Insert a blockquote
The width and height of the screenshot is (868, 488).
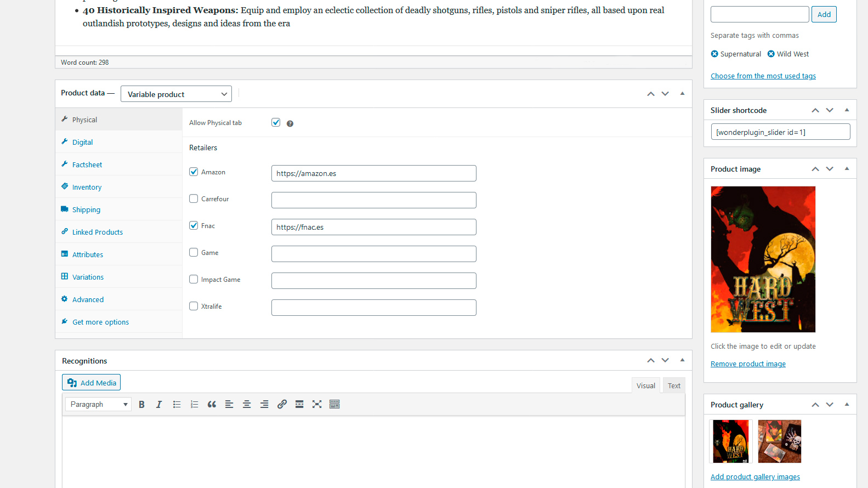[212, 404]
